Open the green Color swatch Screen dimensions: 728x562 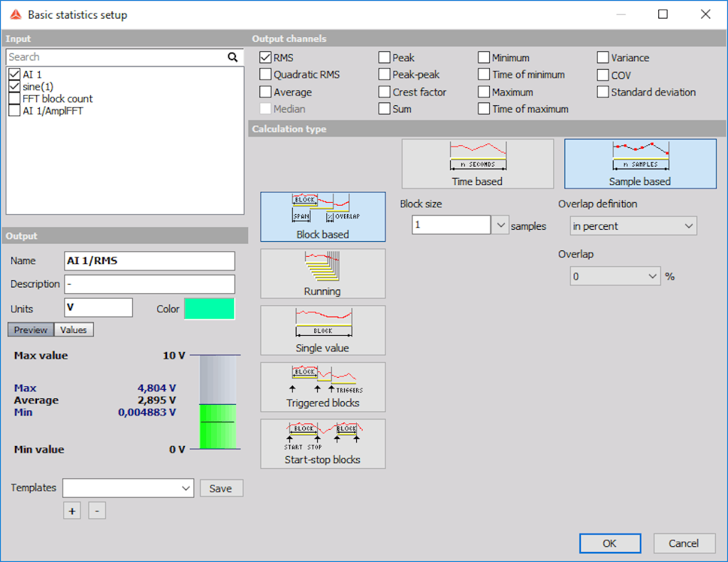point(210,309)
